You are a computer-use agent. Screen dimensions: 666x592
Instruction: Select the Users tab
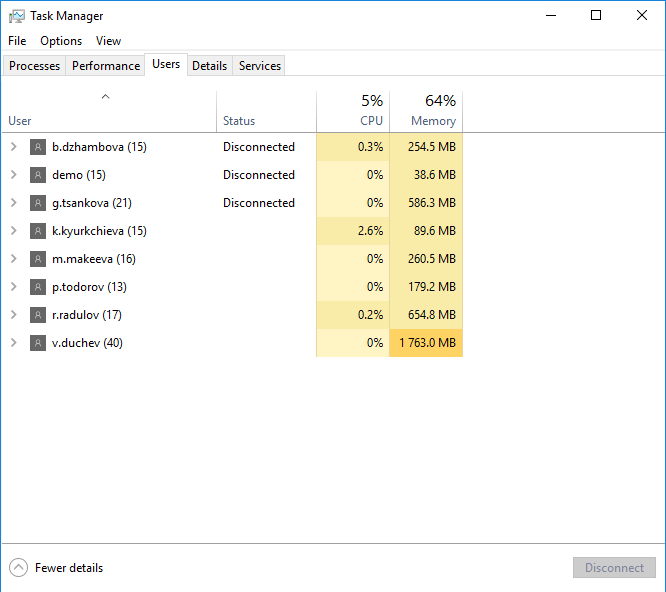coord(166,64)
